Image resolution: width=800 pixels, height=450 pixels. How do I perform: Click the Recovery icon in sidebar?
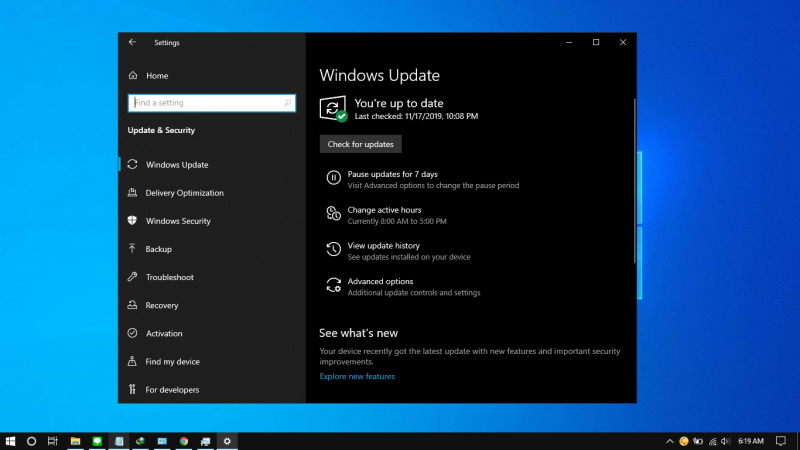(132, 305)
